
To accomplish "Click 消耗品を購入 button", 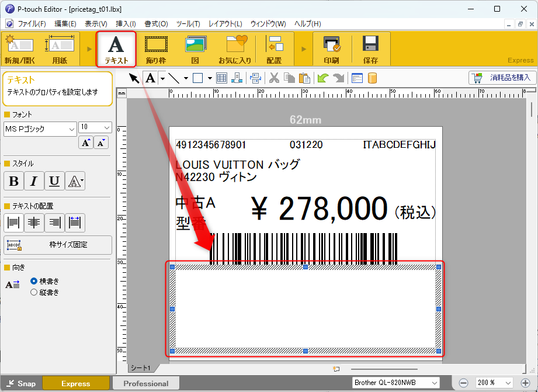I will [x=502, y=78].
